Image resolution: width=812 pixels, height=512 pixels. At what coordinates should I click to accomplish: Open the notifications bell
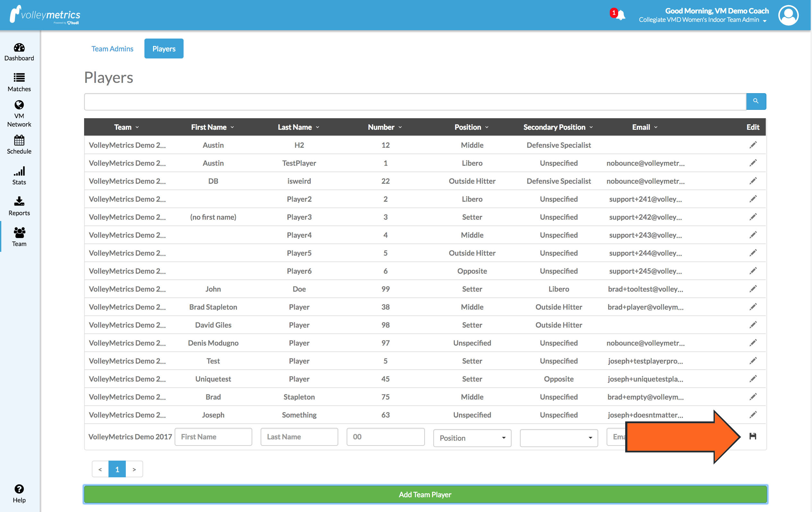coord(620,15)
